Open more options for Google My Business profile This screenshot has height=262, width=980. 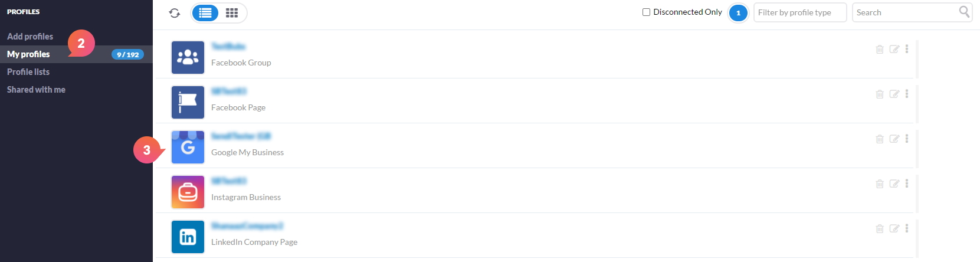tap(907, 139)
